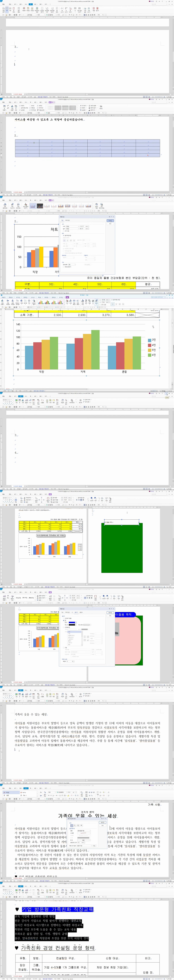This screenshot has width=174, height=980.
Task: Click the highlighted chart style thumbnail above 차트
Action: pyautogui.click(x=33, y=206)
